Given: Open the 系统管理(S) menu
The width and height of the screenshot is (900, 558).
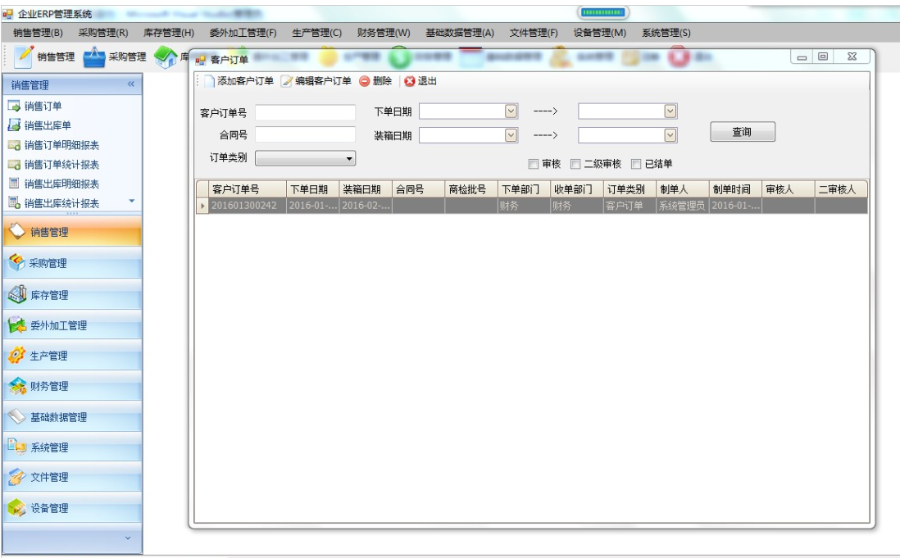Looking at the screenshot, I should click(666, 33).
